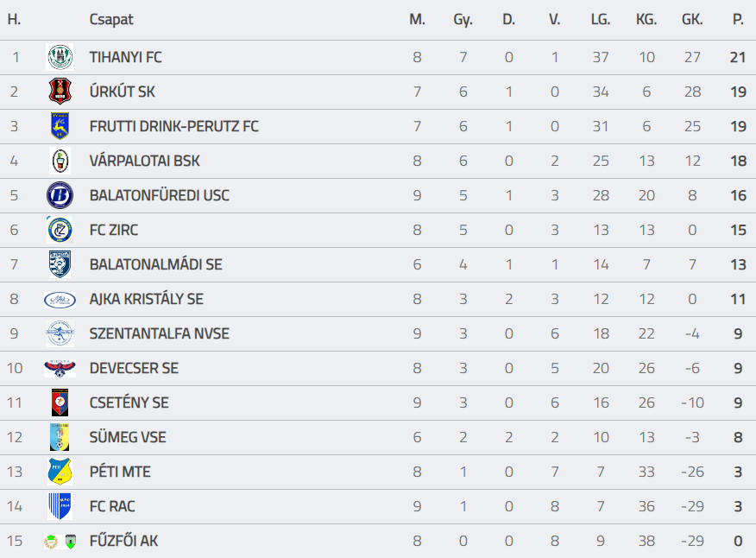Click the P. points column header

tap(738, 19)
